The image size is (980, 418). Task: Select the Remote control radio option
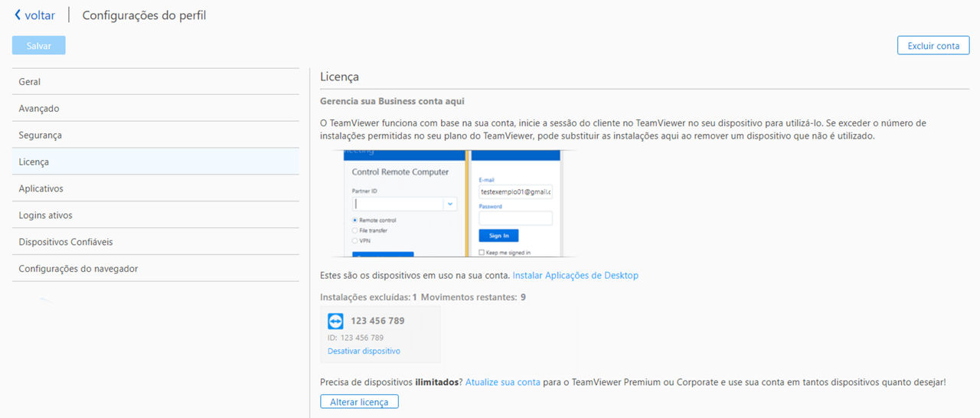(354, 220)
